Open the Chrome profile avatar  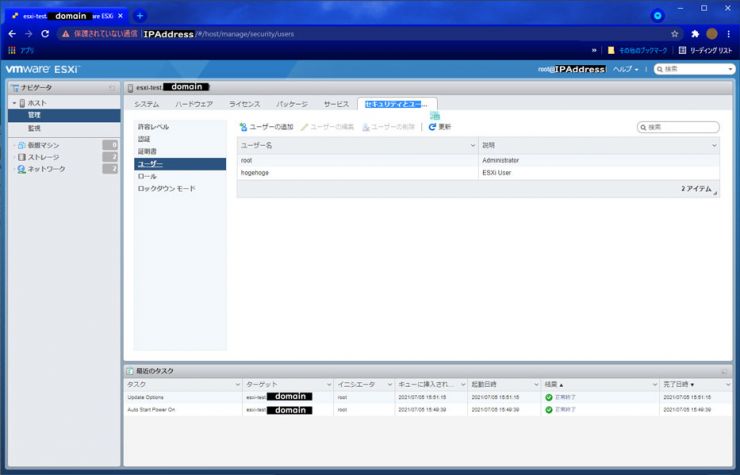click(x=712, y=34)
